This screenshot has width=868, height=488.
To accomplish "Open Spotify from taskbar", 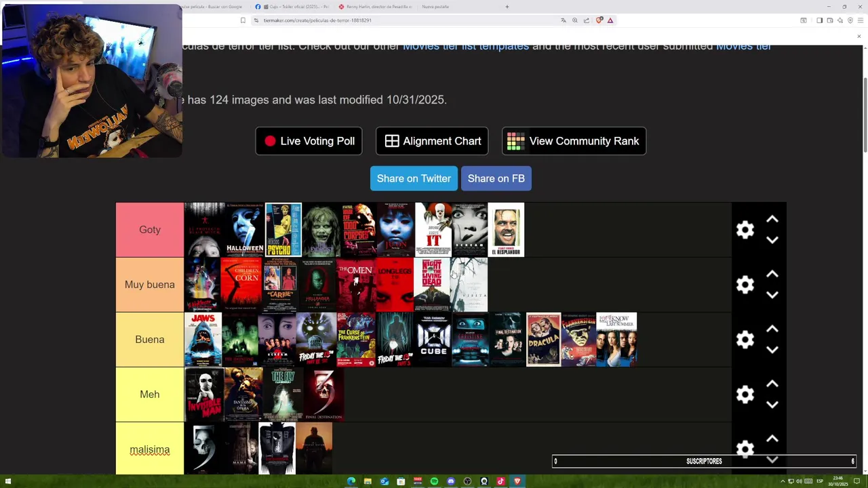I will [434, 481].
